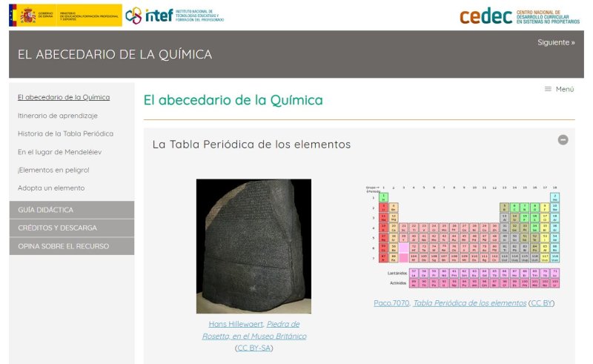
Task: Follow the CC BY-SA license link
Action: pyautogui.click(x=254, y=348)
